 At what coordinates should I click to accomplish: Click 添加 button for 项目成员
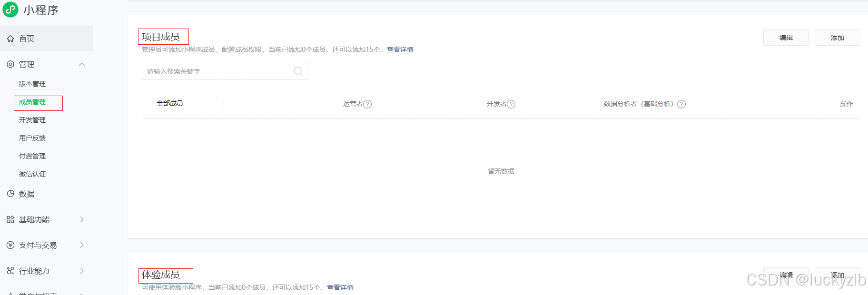(838, 38)
